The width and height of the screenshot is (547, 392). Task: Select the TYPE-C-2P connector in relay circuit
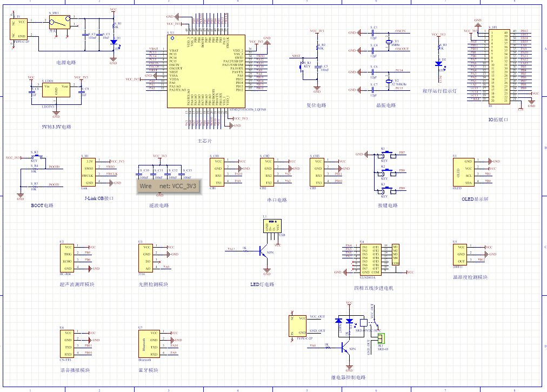[298, 326]
